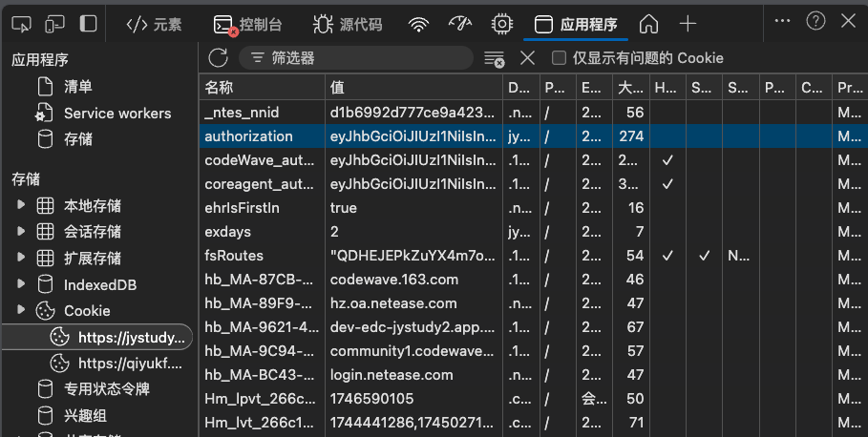
Task: Switch to the 控制台 tab
Action: point(247,24)
